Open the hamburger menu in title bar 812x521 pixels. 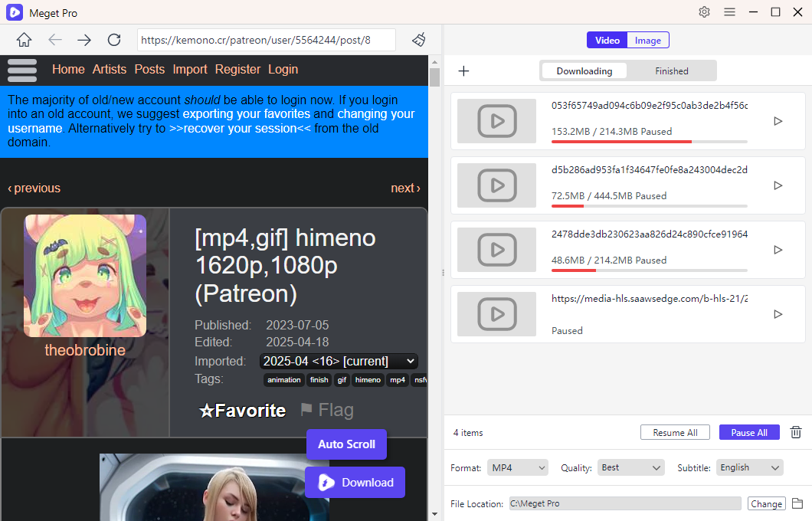click(x=729, y=12)
